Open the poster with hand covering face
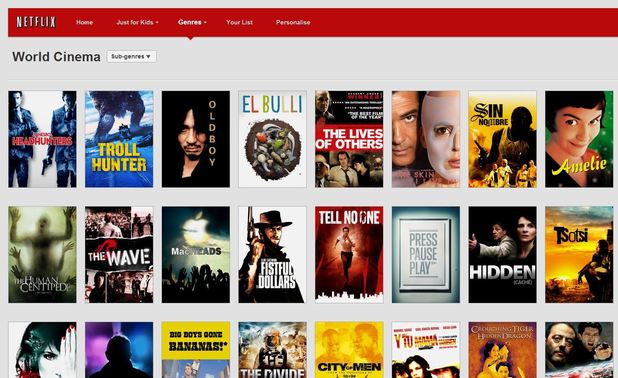618x378 pixels. [x=42, y=350]
